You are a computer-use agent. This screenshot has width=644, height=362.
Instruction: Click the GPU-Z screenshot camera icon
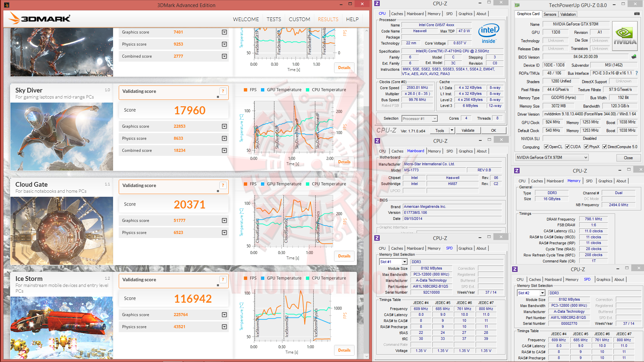[x=637, y=14]
